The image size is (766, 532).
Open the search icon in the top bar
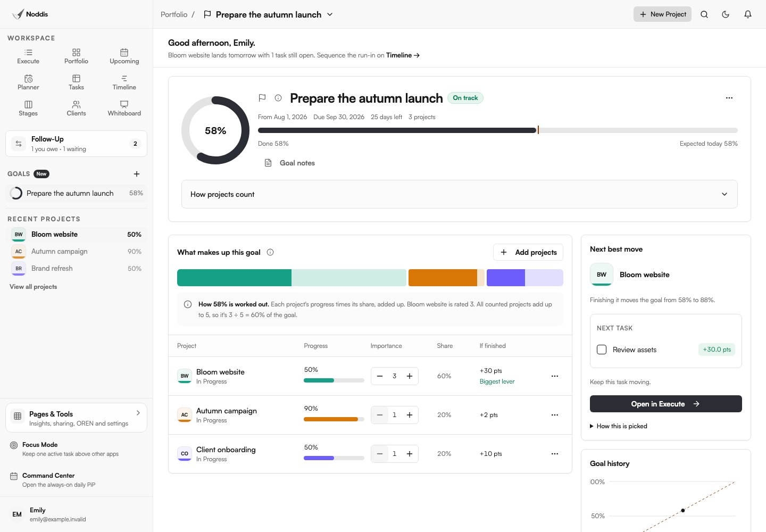click(x=704, y=14)
